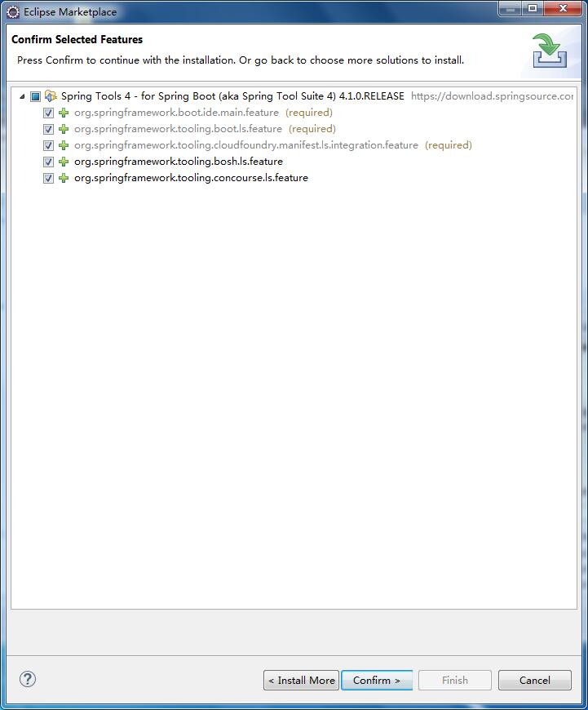Image resolution: width=588 pixels, height=710 pixels.
Task: Select org.springframework.boot.ide.main.feature text
Action: coord(176,113)
